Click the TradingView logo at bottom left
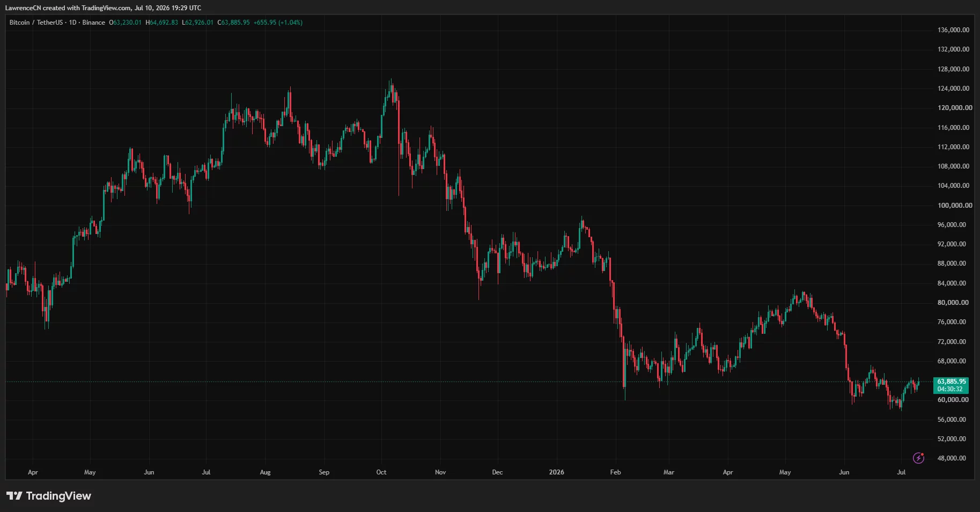The height and width of the screenshot is (512, 980). point(49,496)
